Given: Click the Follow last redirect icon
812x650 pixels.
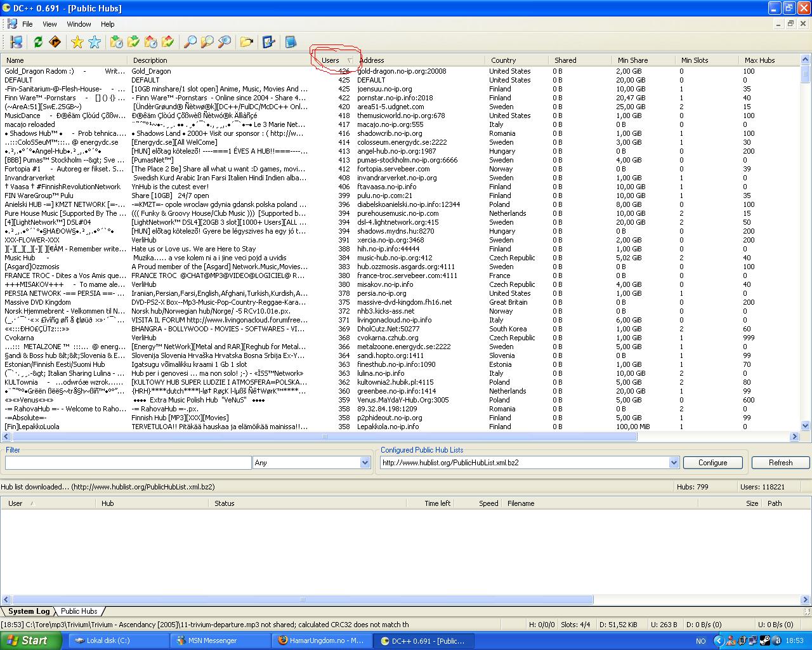Looking at the screenshot, I should tap(55, 42).
